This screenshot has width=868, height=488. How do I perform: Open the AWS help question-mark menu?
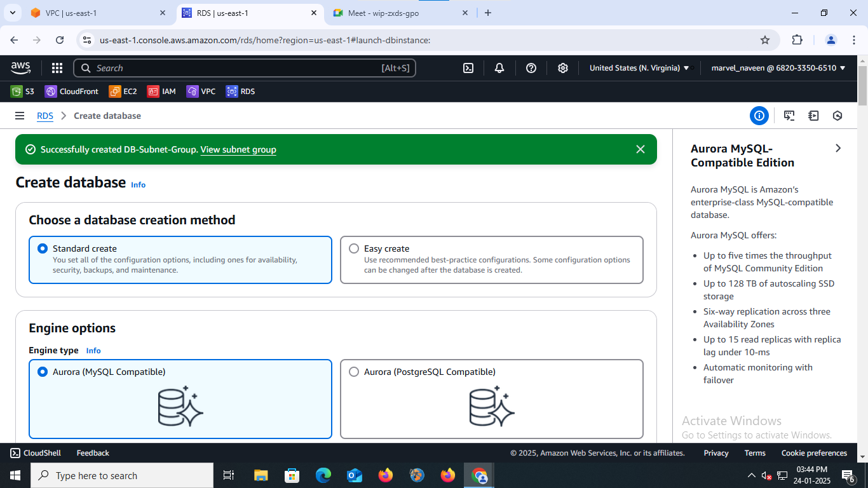(531, 68)
